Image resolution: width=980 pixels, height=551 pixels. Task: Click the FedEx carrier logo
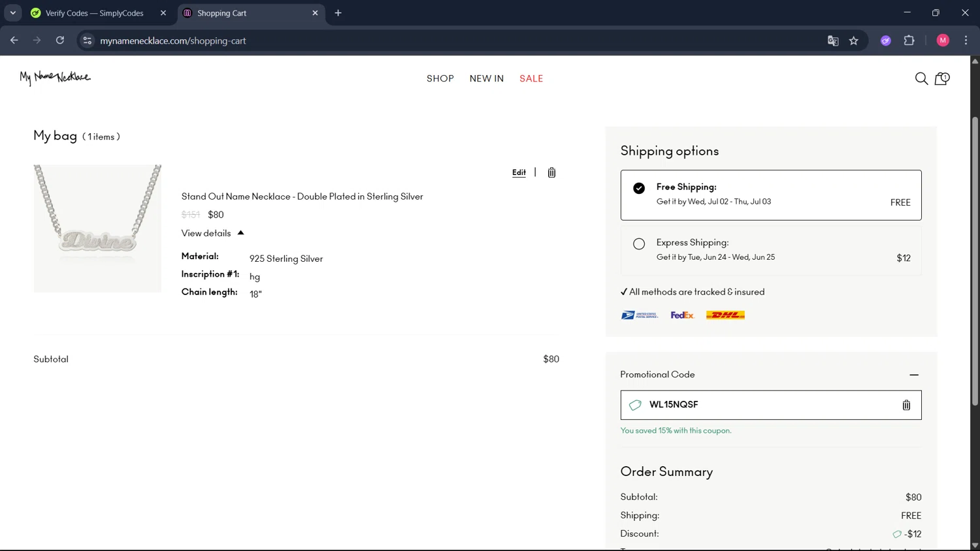pyautogui.click(x=682, y=315)
